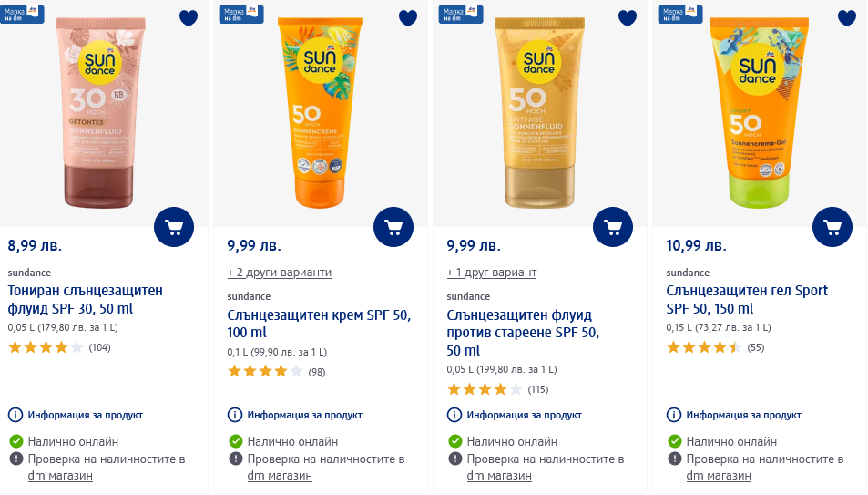Click heart icon on Sport gel product
This screenshot has height=495, width=868.
[x=847, y=18]
